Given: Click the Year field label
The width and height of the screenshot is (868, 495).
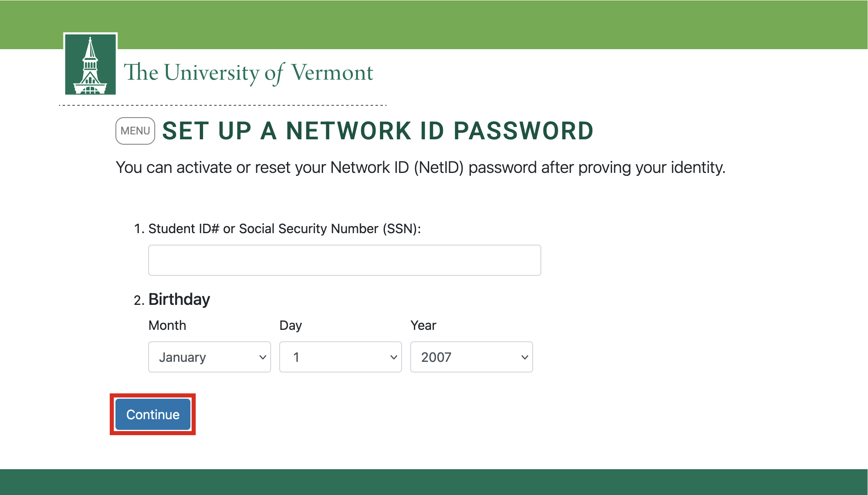Looking at the screenshot, I should [423, 325].
